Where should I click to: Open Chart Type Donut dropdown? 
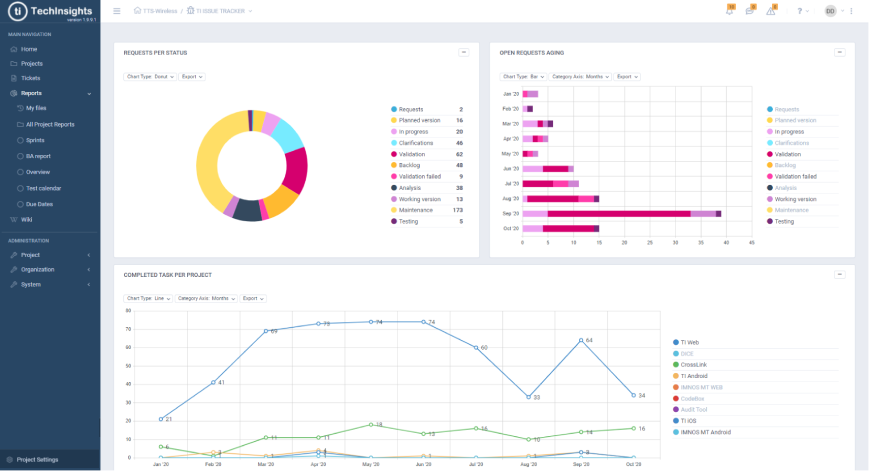[150, 76]
